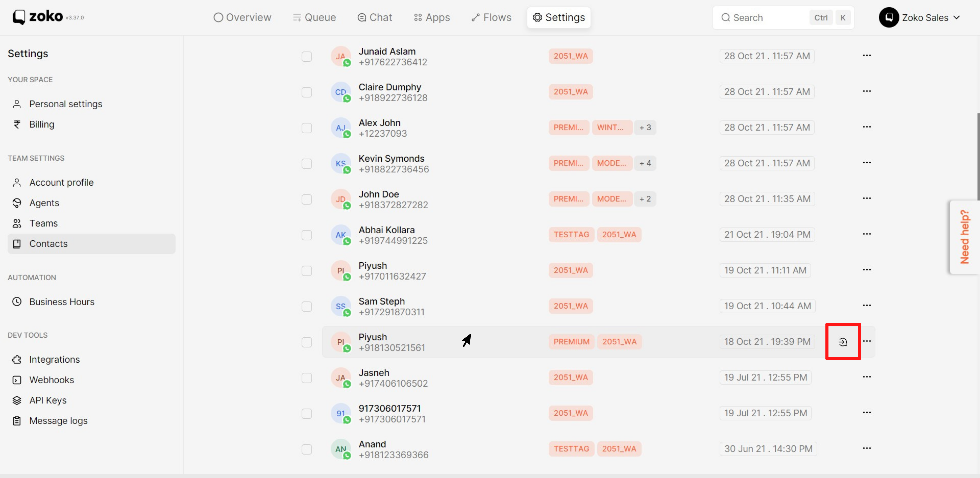The image size is (980, 478).
Task: Open more options for Kevin Symonds
Action: 867,163
